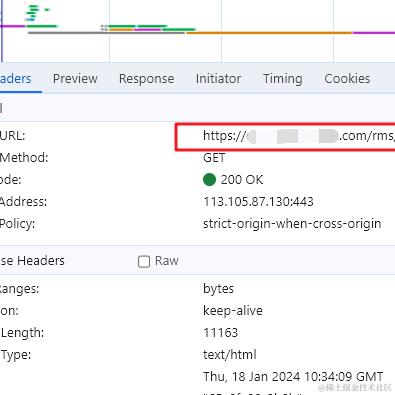Image resolution: width=395 pixels, height=395 pixels.
Task: Click the text/html content type value
Action: click(230, 355)
